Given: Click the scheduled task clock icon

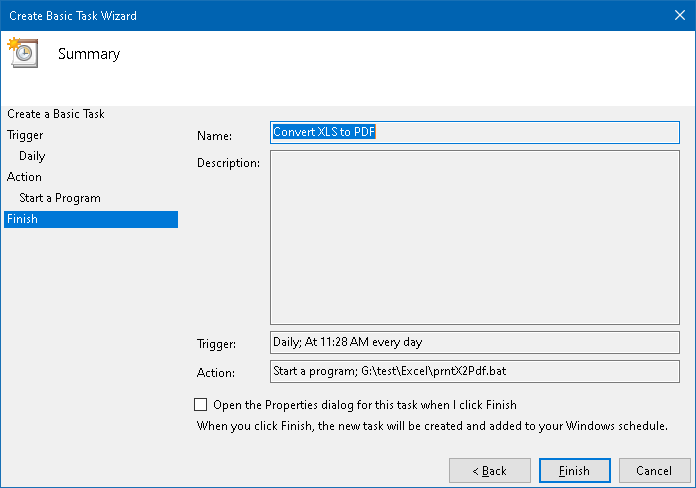Looking at the screenshot, I should [23, 53].
